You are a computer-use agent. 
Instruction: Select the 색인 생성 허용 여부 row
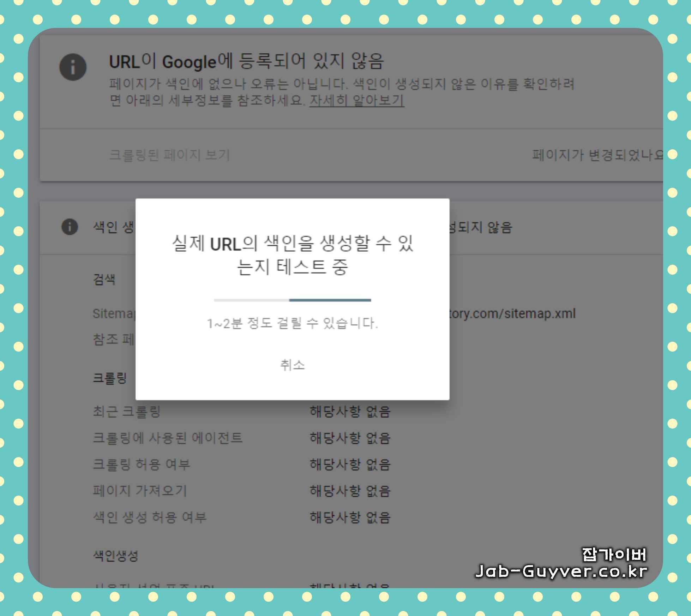pos(150,517)
